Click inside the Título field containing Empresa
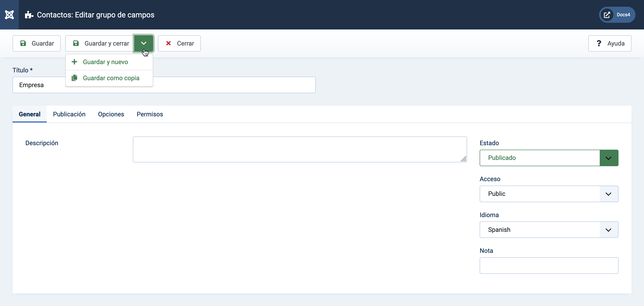The width and height of the screenshot is (644, 306). coord(164,85)
